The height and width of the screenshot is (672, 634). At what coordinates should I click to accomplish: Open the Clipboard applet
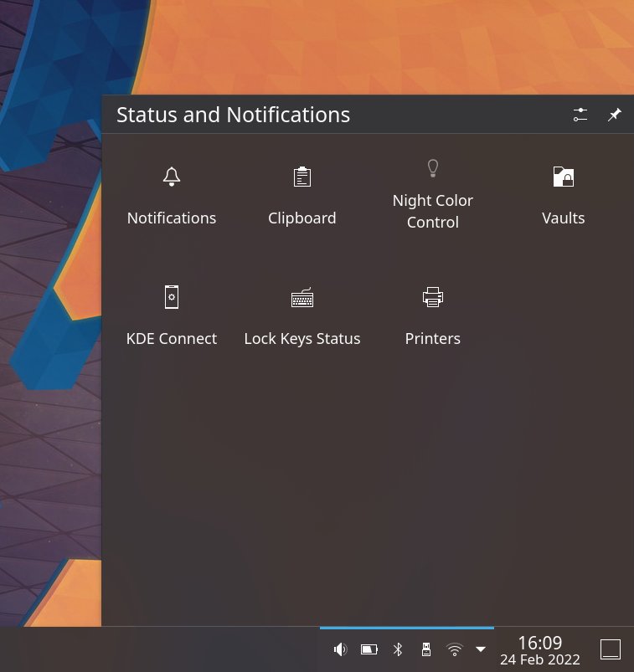pyautogui.click(x=302, y=177)
